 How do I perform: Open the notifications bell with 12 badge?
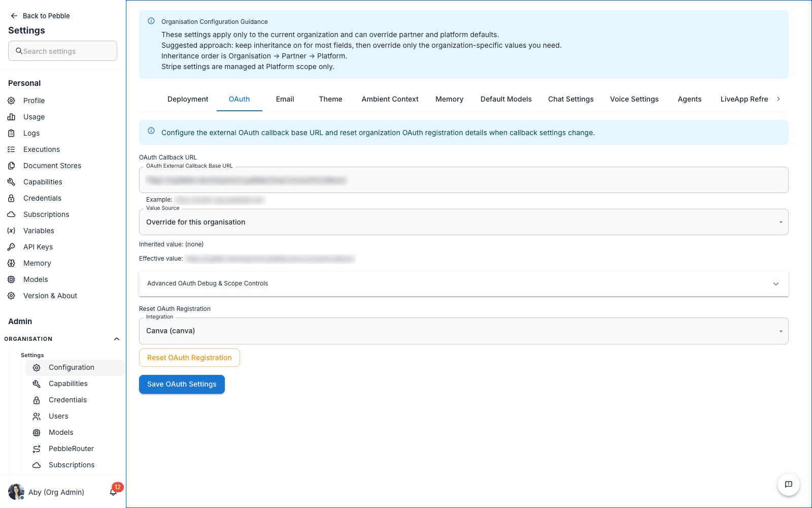click(114, 492)
